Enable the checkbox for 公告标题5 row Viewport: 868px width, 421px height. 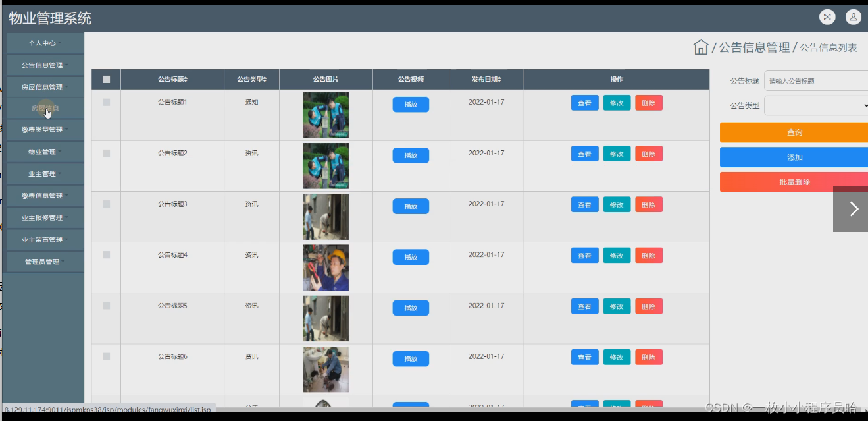(x=107, y=306)
